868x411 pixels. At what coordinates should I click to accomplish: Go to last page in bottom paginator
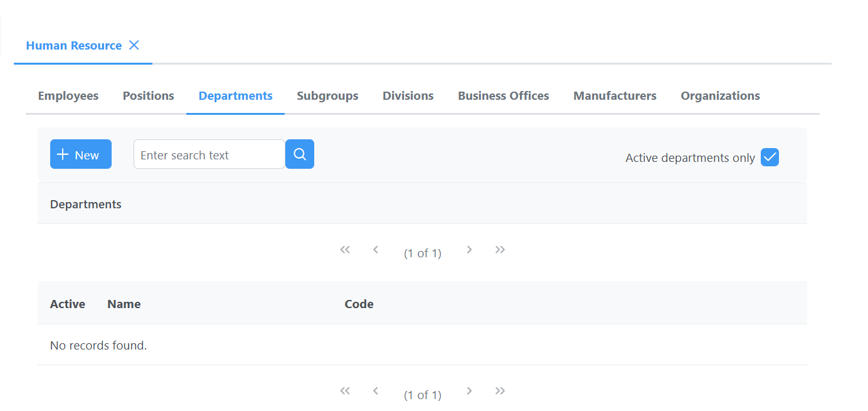tap(500, 391)
